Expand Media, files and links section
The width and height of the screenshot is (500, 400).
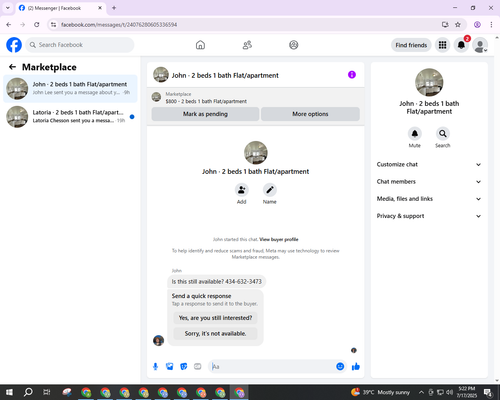point(429,199)
